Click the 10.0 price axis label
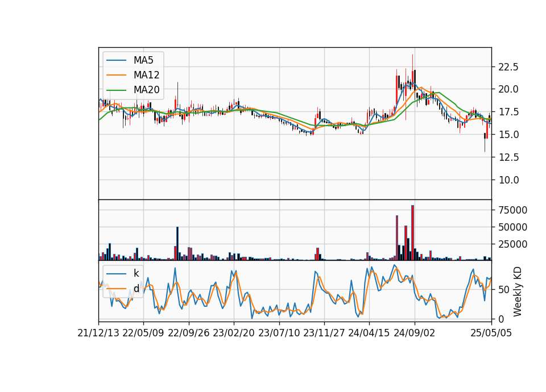 [508, 180]
